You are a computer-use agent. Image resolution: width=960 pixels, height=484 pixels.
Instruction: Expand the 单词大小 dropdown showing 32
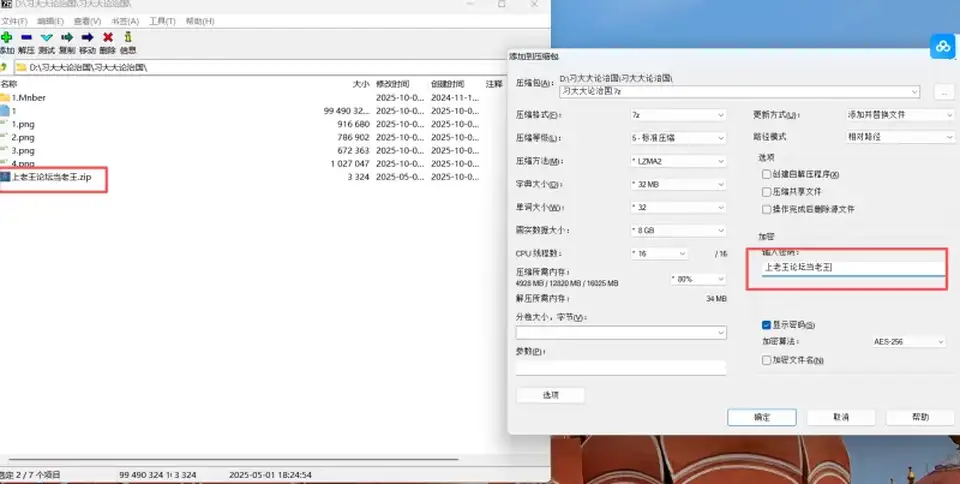tap(678, 207)
